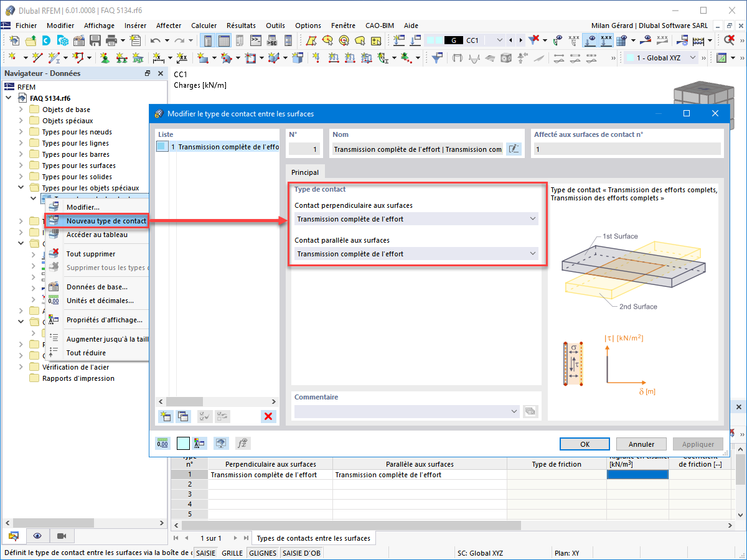Toggle GRILLE in the status bar

click(232, 553)
